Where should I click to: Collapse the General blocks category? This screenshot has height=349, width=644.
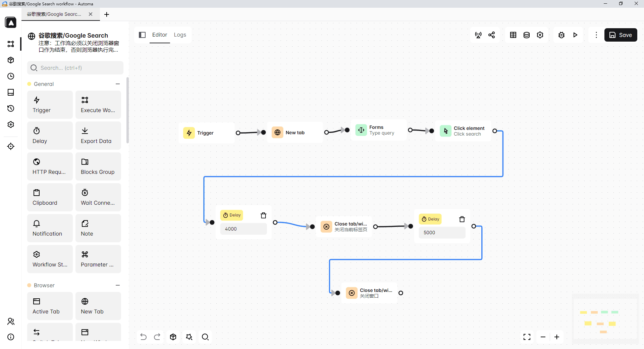[118, 84]
